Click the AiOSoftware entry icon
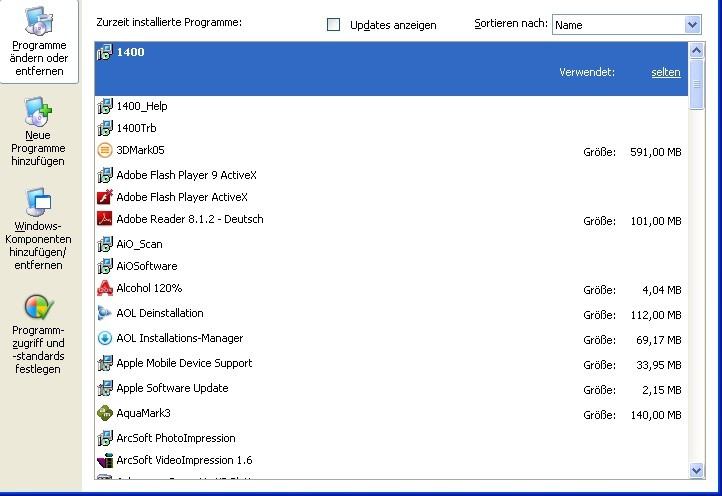Viewport: 722px width, 496px height. [x=105, y=266]
